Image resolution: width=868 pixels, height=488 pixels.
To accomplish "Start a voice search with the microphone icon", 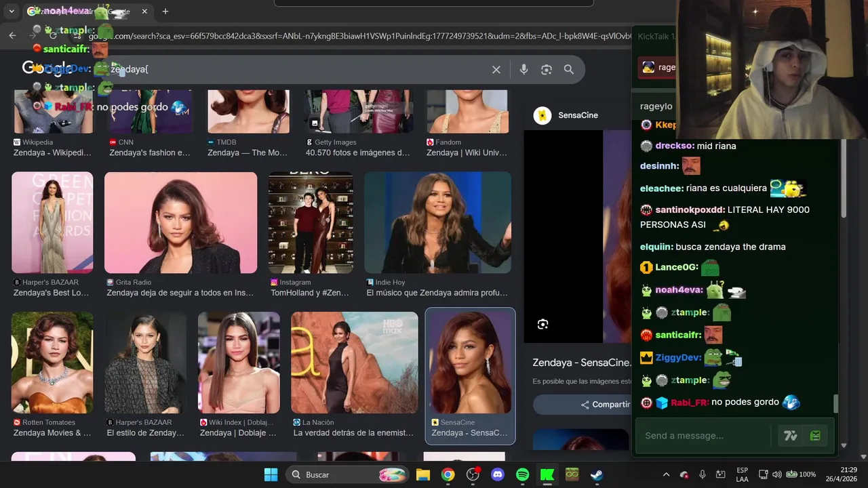I will 524,70.
